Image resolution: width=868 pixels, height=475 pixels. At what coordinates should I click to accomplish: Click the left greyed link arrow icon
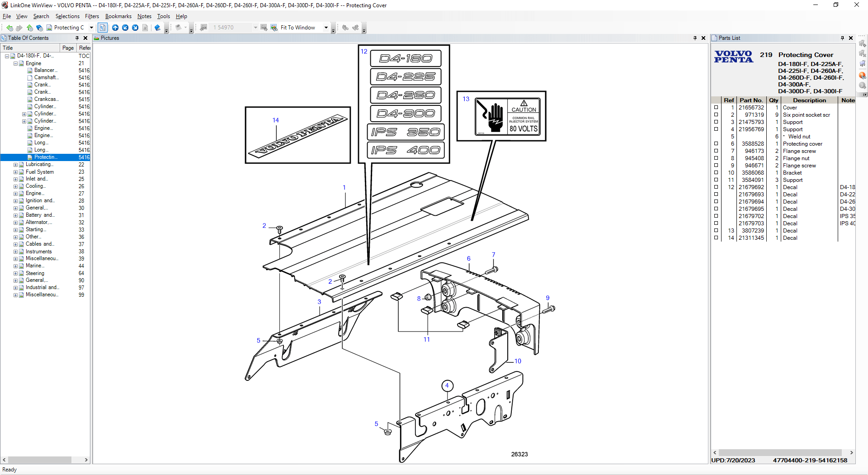click(345, 28)
